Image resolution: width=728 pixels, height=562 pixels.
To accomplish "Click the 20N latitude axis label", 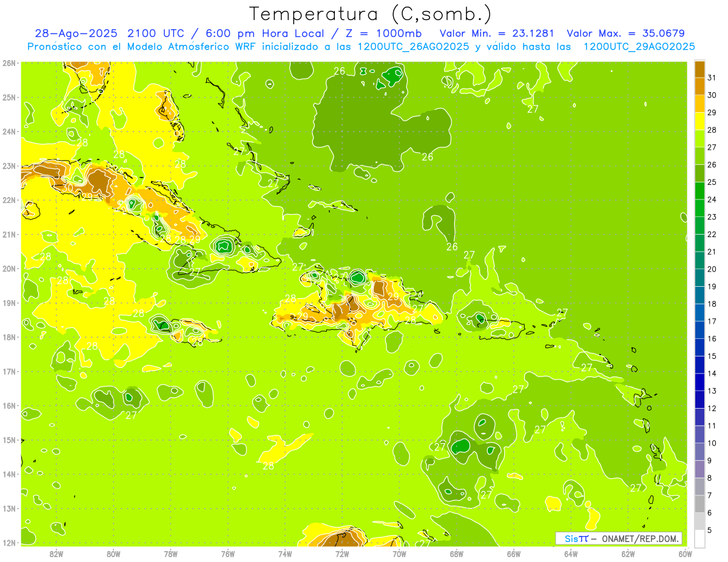I will click(x=9, y=269).
